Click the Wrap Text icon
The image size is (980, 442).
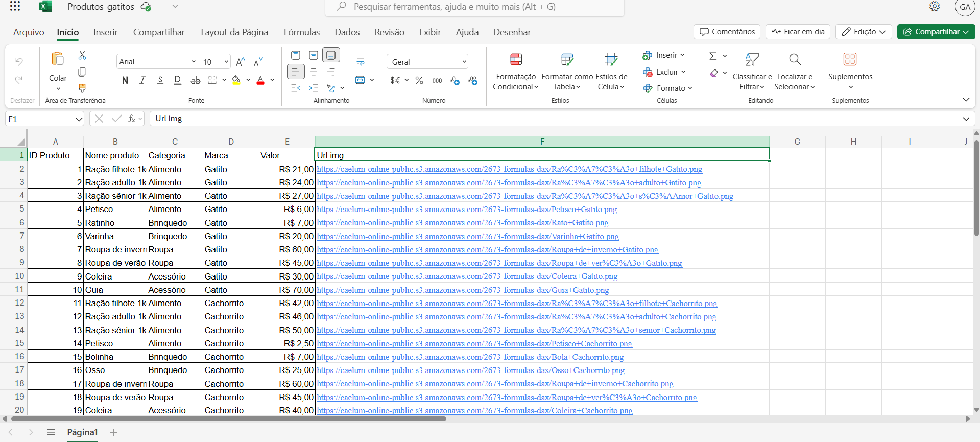(x=361, y=62)
